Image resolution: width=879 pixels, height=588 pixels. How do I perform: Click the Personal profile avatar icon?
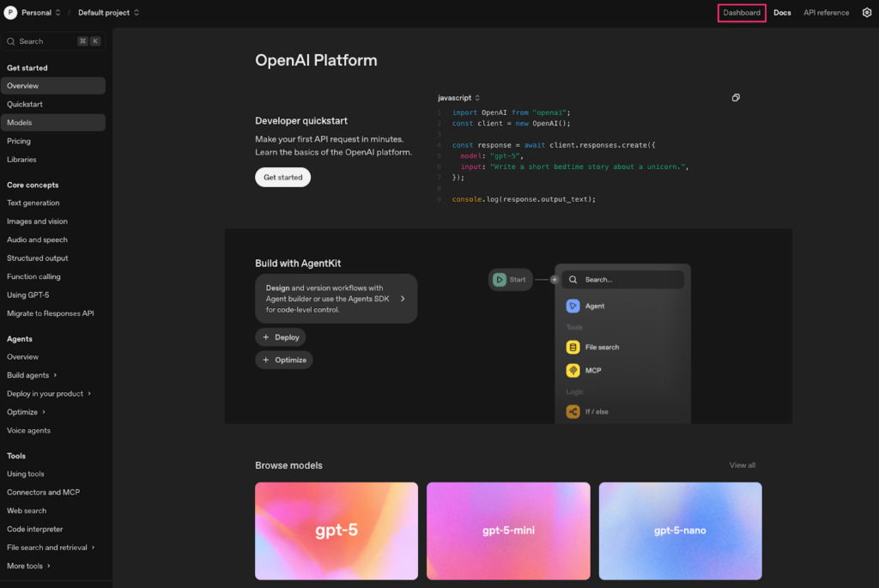pos(9,12)
